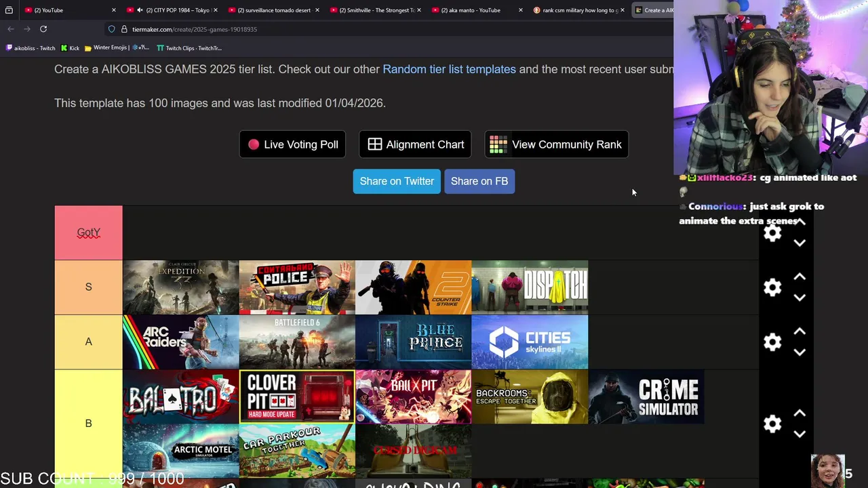This screenshot has width=868, height=488.
Task: Move the S row down
Action: point(800,298)
